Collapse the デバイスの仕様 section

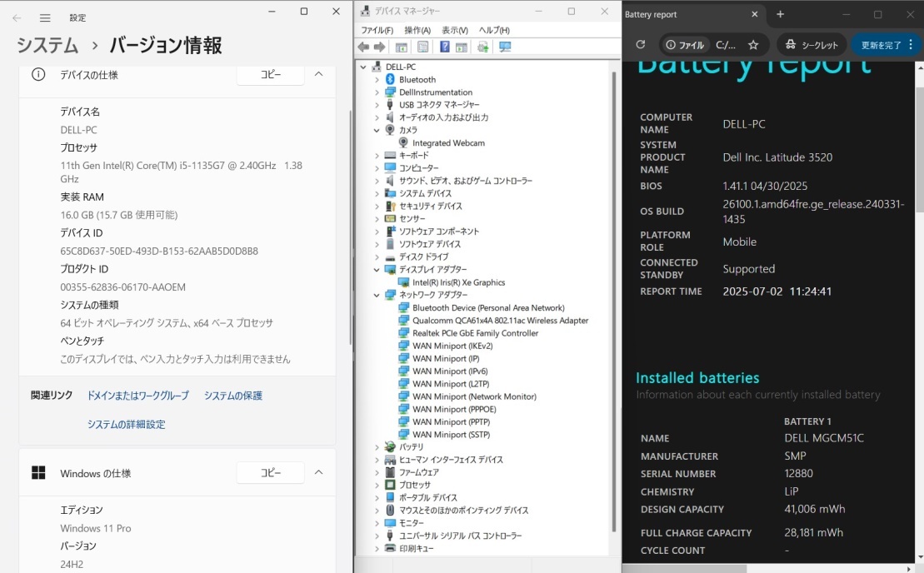tap(318, 73)
